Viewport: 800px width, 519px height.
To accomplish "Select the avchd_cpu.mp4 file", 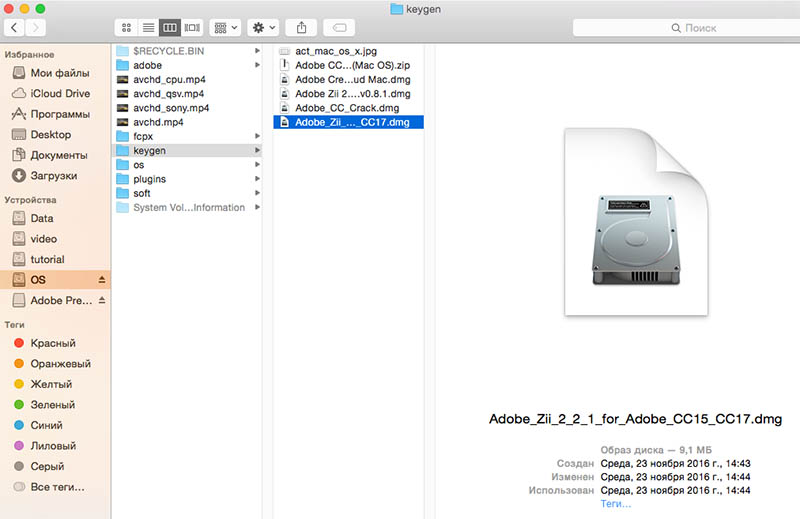I will [187, 80].
